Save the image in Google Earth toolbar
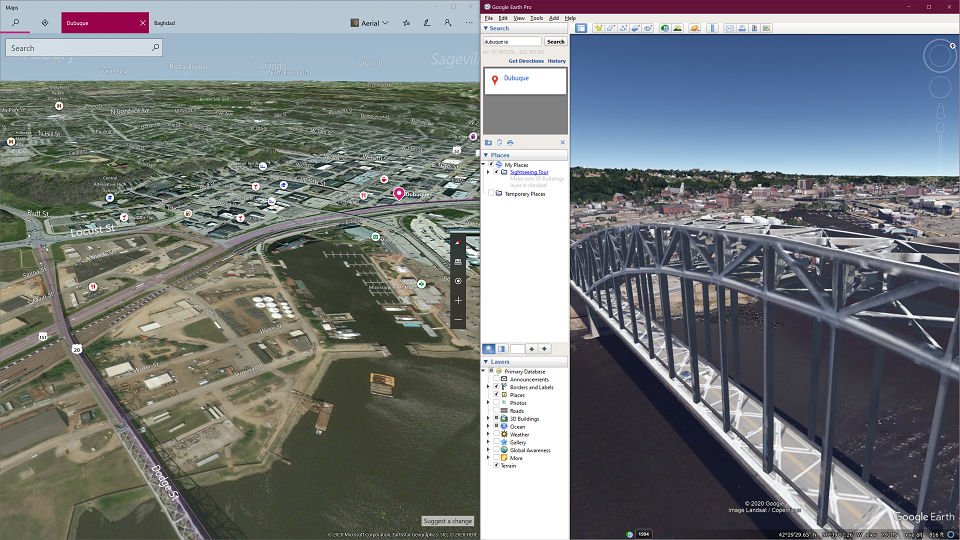 pyautogui.click(x=754, y=28)
